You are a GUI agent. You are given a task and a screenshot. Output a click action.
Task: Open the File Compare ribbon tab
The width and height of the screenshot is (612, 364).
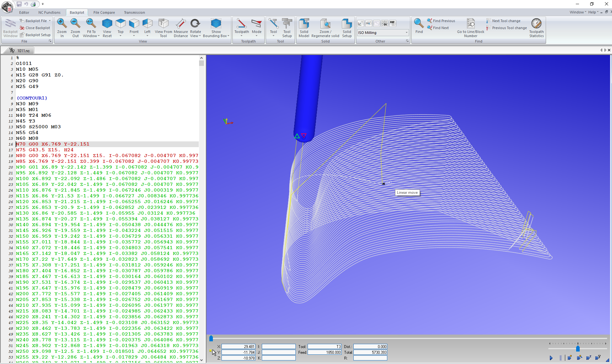(104, 12)
